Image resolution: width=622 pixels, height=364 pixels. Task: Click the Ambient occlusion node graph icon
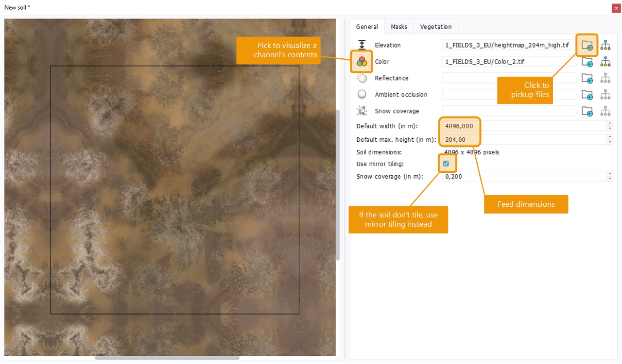pos(605,95)
